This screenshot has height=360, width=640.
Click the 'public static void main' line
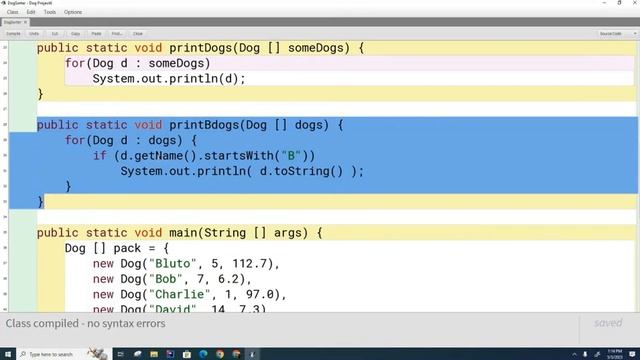(x=180, y=233)
